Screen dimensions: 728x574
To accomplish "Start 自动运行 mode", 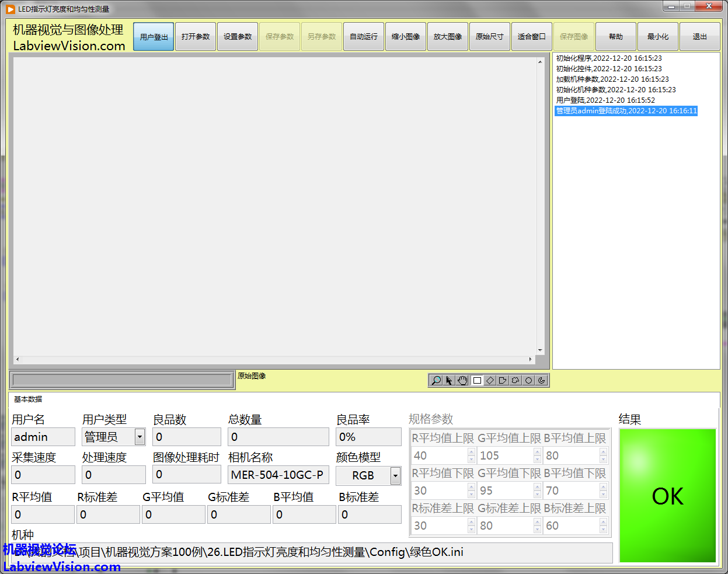I will pos(364,37).
